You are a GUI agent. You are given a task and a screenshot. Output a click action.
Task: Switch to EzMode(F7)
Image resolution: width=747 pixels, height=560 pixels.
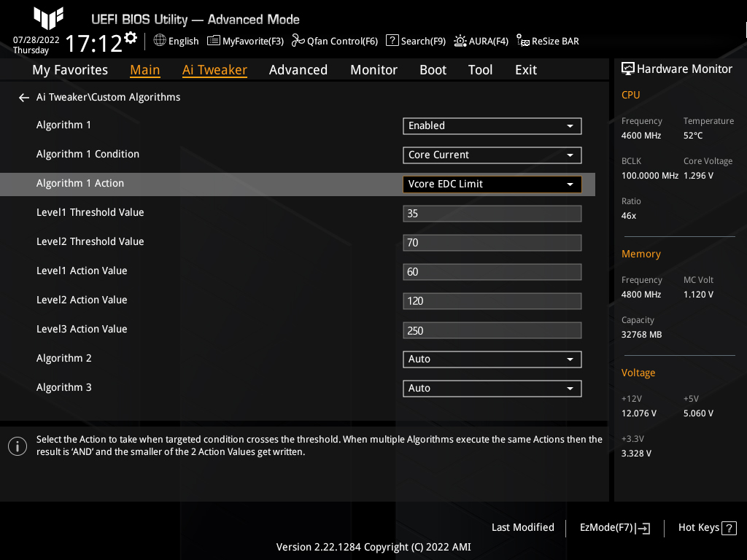point(614,528)
